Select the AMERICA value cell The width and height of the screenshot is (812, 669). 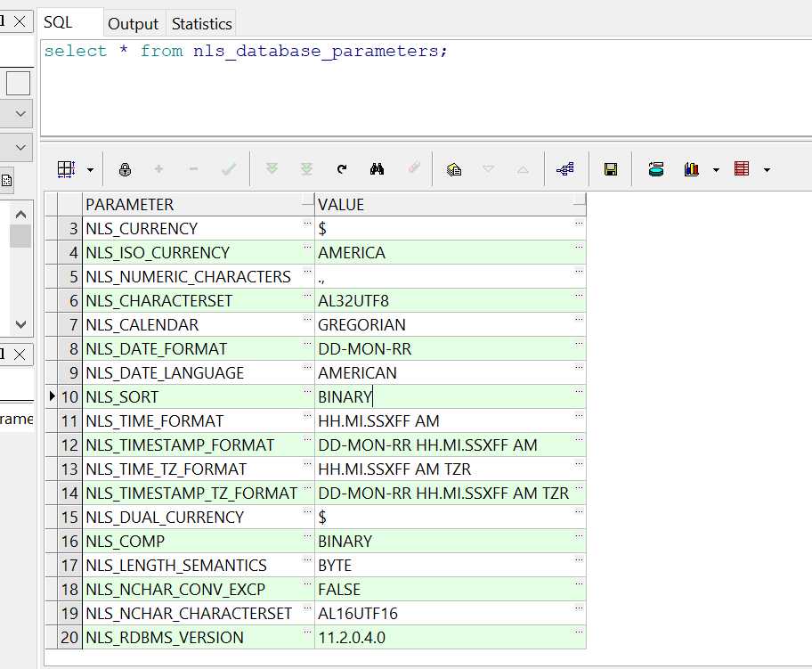(450, 252)
